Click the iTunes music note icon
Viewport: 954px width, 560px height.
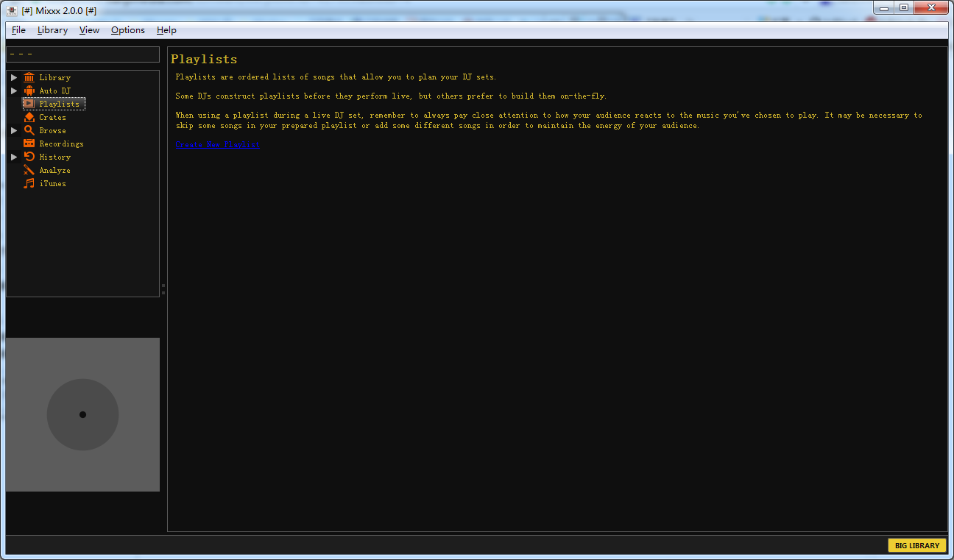point(29,183)
